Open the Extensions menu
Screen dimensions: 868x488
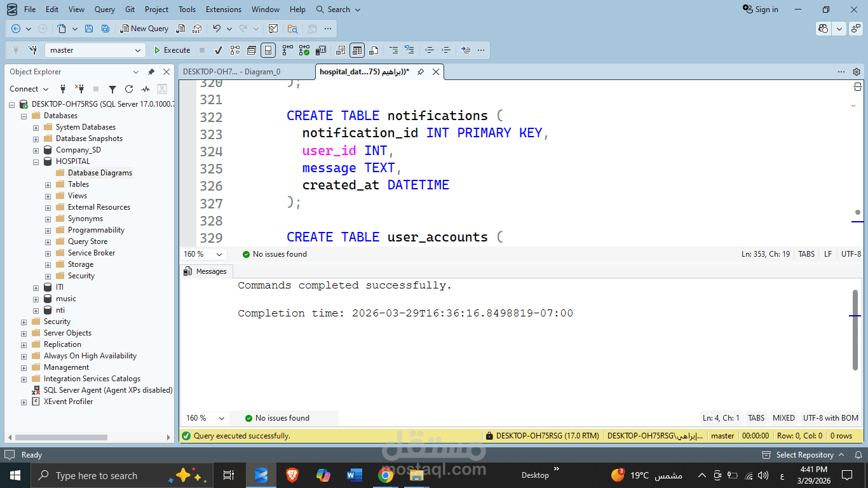[x=224, y=10]
